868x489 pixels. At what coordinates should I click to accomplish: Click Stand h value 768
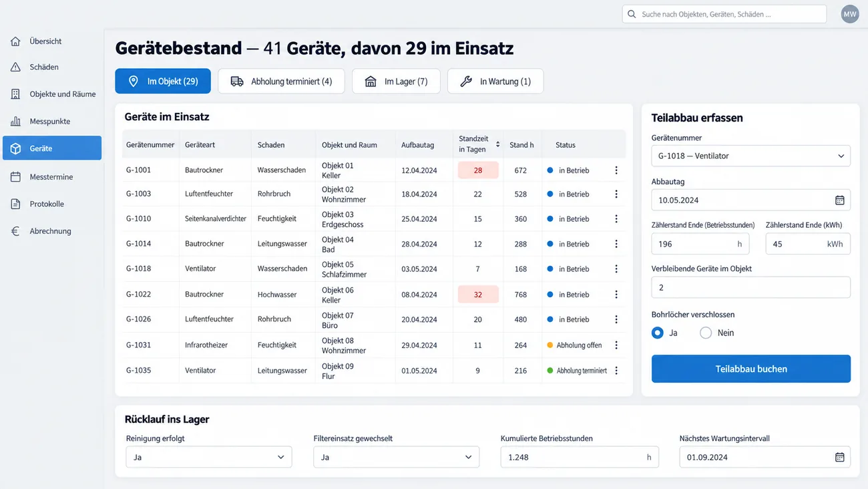point(521,295)
